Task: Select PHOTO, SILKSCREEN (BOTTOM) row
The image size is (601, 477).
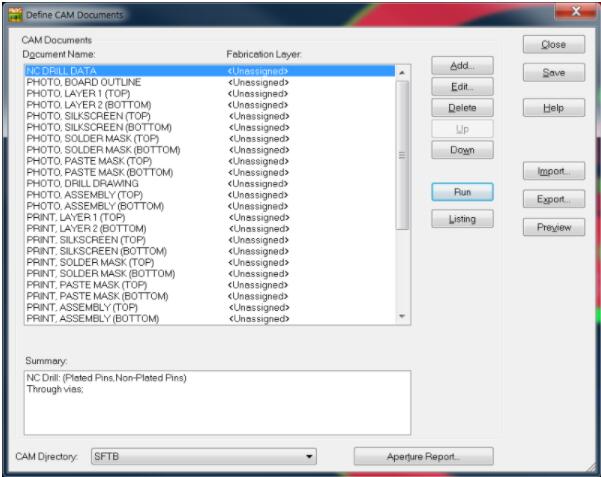Action: tap(210, 127)
